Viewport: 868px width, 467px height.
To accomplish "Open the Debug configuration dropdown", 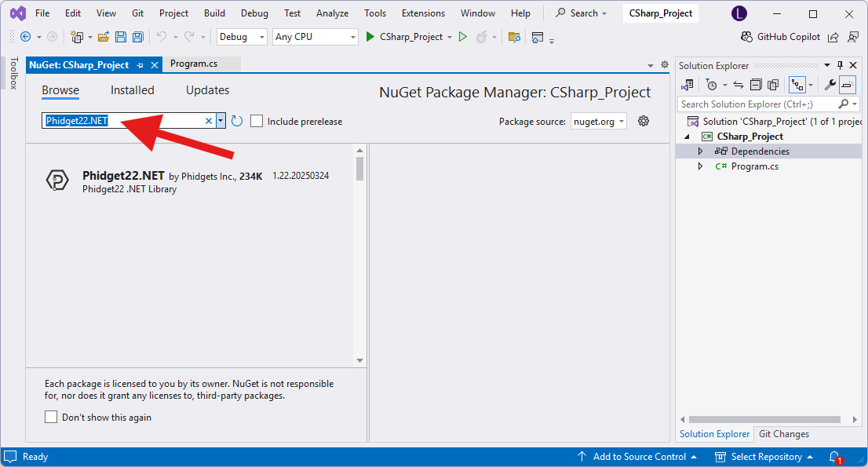I will click(x=242, y=37).
